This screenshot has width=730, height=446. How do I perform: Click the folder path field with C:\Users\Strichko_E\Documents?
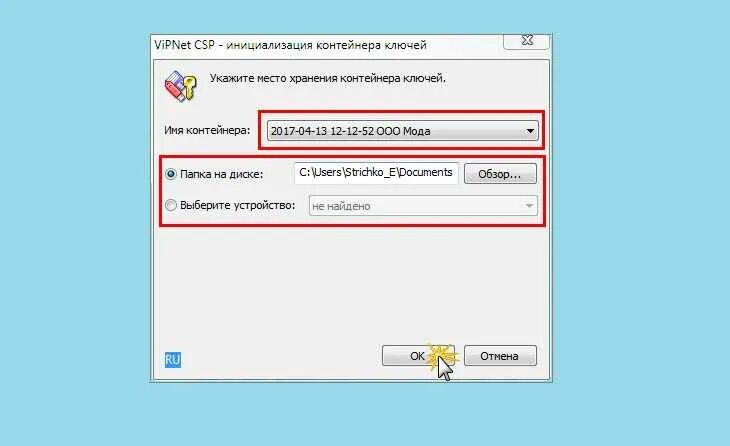pos(376,173)
